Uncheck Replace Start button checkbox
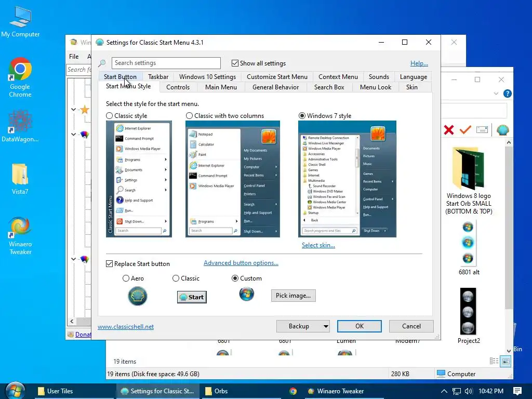Viewport: 532px width, 399px height. pyautogui.click(x=109, y=263)
